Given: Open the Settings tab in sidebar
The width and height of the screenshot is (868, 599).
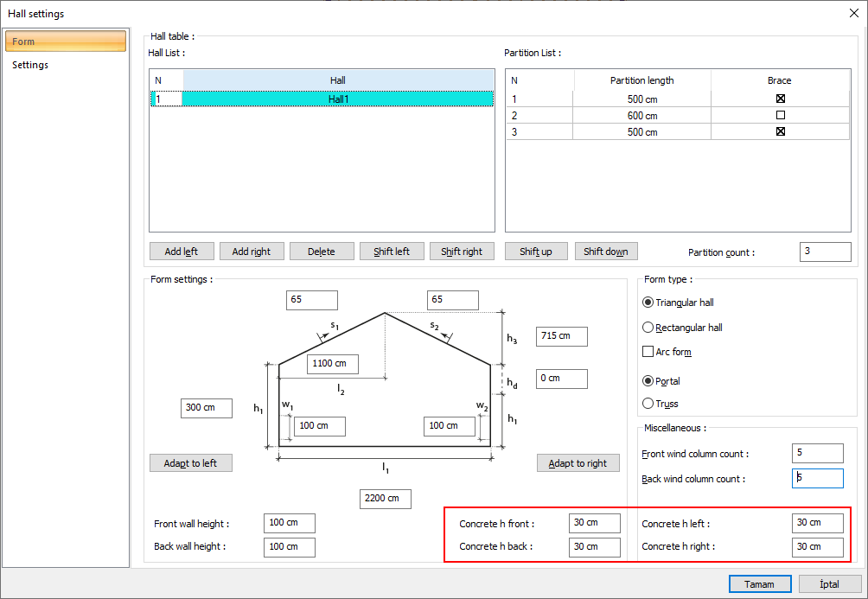Looking at the screenshot, I should (x=30, y=65).
